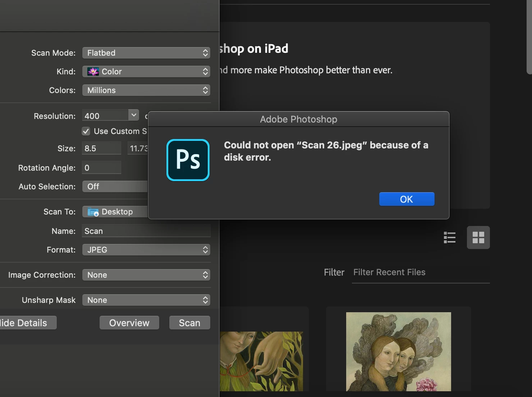
Task: Click the Hide Details button
Action: 28,323
